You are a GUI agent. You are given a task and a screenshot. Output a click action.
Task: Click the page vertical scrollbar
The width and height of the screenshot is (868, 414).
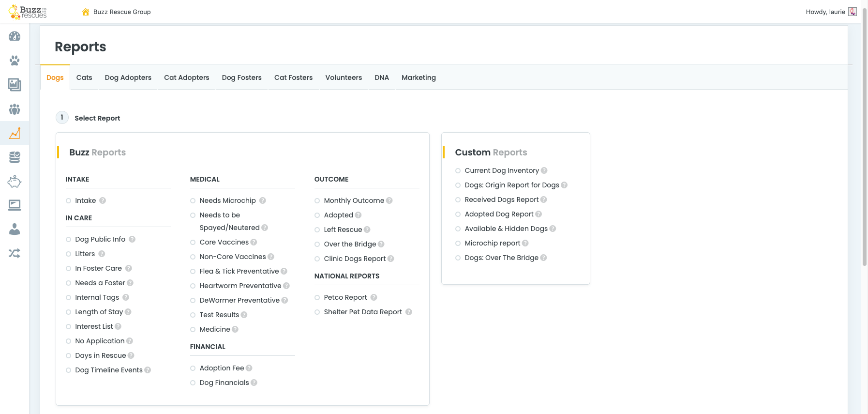864,145
